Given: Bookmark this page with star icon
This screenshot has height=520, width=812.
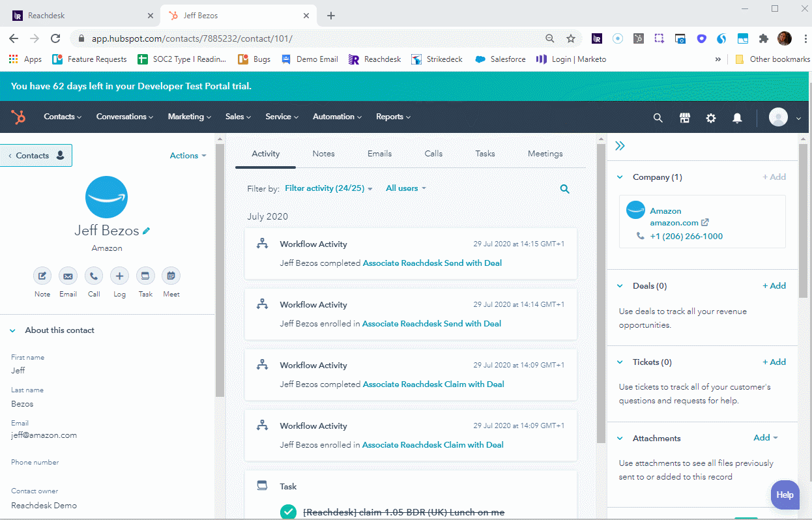Looking at the screenshot, I should (571, 38).
